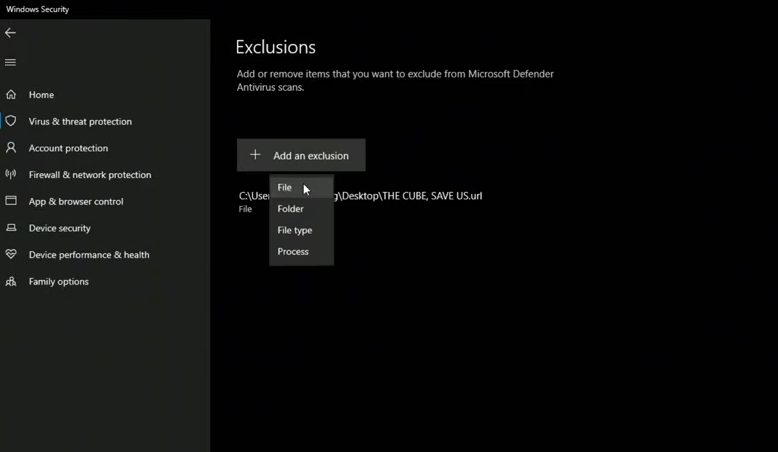Click the Home house icon
The image size is (778, 452).
pos(11,95)
